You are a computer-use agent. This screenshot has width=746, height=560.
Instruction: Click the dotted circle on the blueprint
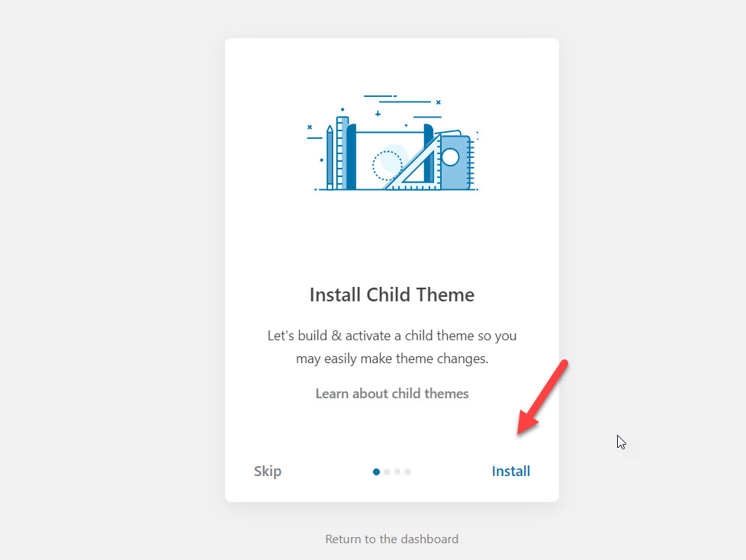click(x=387, y=165)
